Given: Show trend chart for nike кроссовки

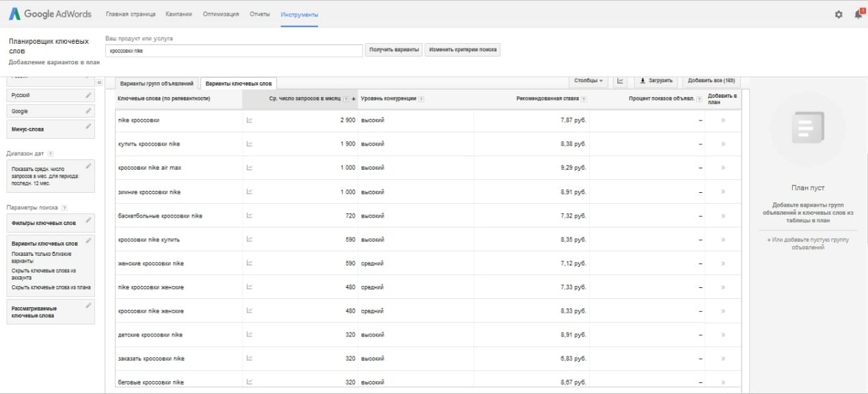Looking at the screenshot, I should point(249,120).
